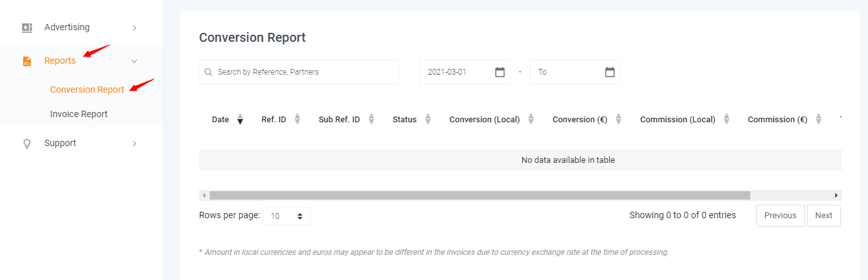This screenshot has width=868, height=280.
Task: Expand the Support menu chevron
Action: pos(134,144)
